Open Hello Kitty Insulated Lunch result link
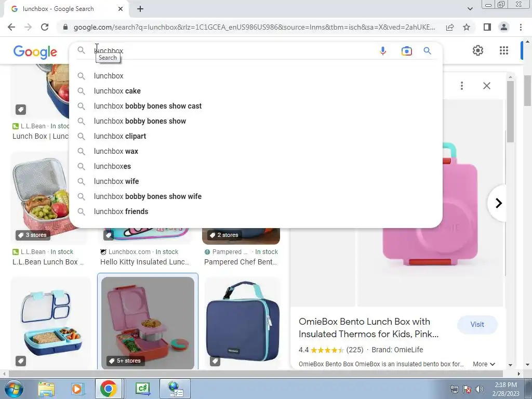This screenshot has width=532, height=399. tap(144, 262)
